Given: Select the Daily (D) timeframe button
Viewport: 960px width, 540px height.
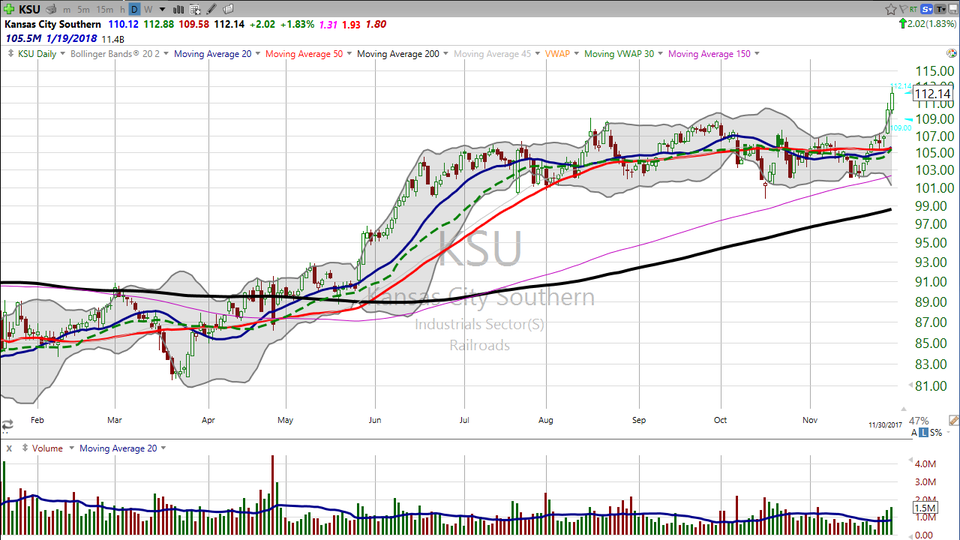Looking at the screenshot, I should click(x=134, y=9).
